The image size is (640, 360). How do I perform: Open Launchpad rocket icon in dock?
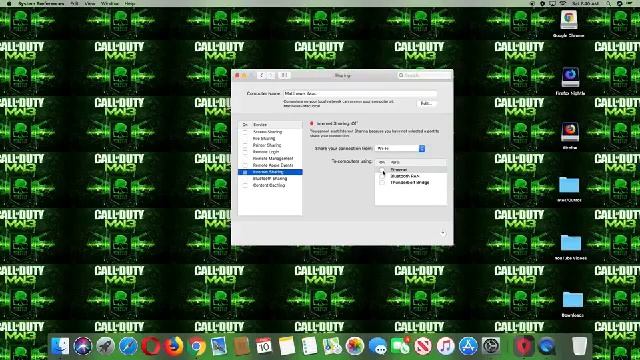(106, 346)
